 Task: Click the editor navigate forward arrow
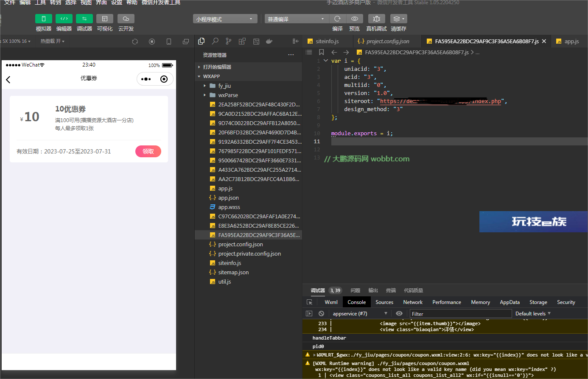click(x=346, y=52)
